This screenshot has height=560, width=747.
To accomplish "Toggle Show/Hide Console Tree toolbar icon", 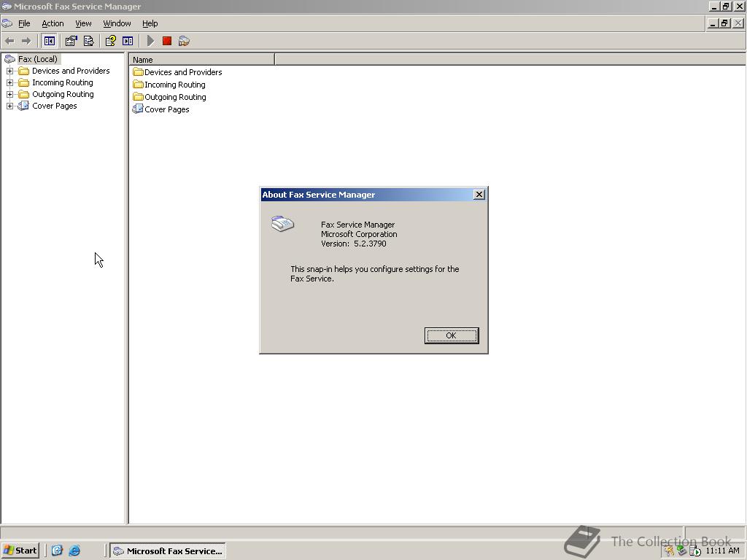I will tap(49, 41).
